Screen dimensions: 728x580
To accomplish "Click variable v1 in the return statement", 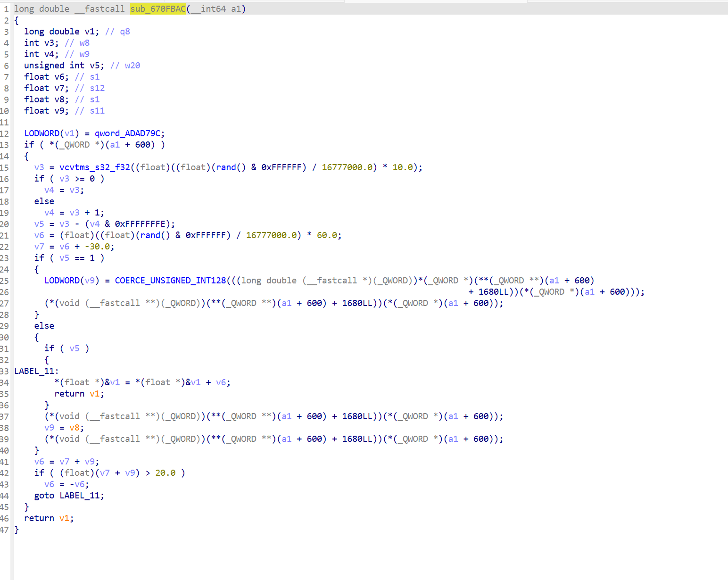I will [65, 518].
